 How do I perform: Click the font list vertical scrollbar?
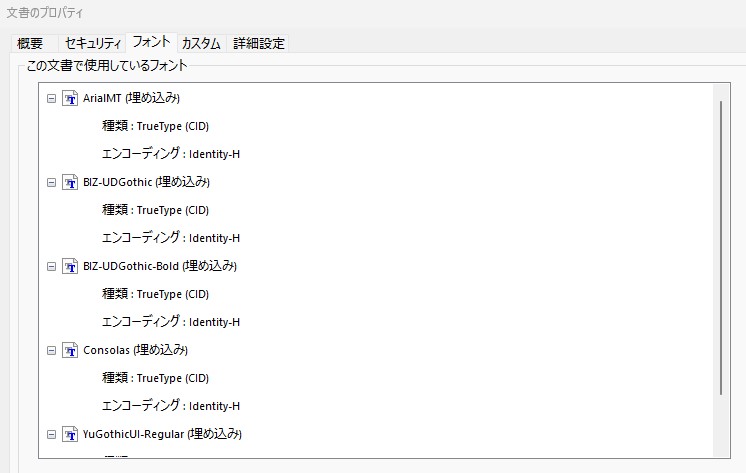pos(721,248)
